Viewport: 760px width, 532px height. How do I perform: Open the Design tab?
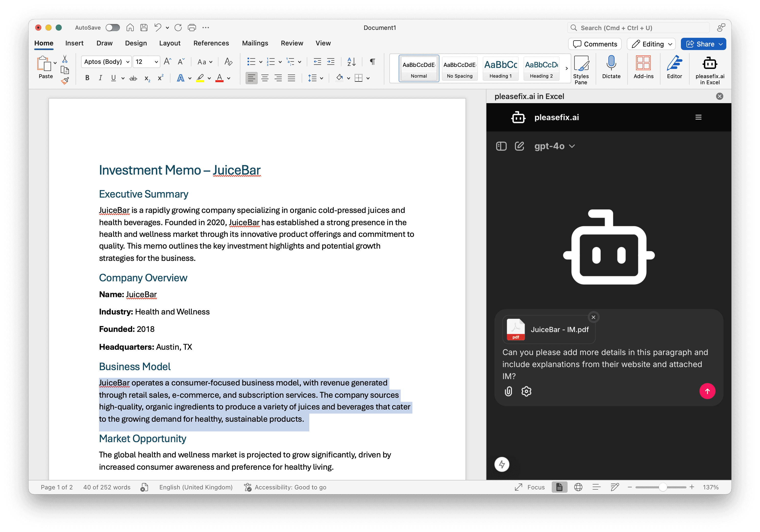pos(136,43)
